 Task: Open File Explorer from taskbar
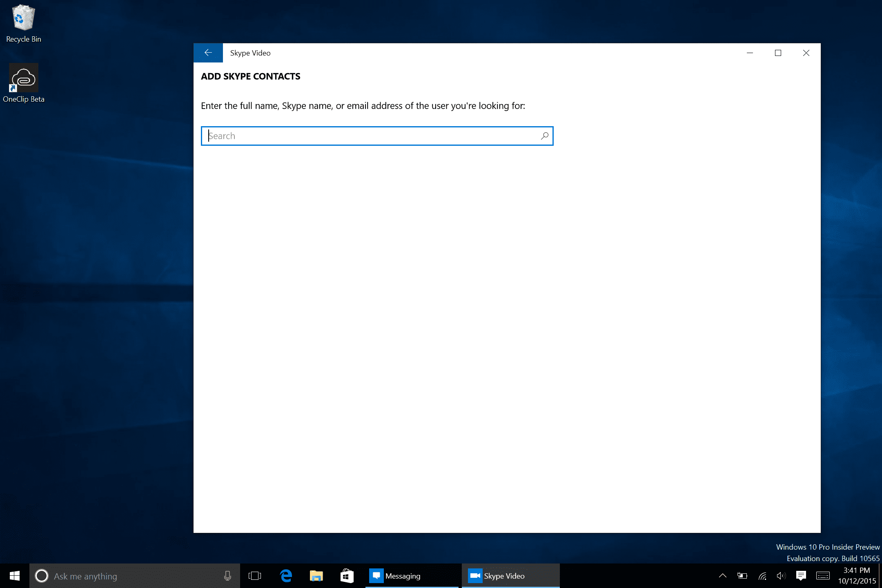point(316,576)
